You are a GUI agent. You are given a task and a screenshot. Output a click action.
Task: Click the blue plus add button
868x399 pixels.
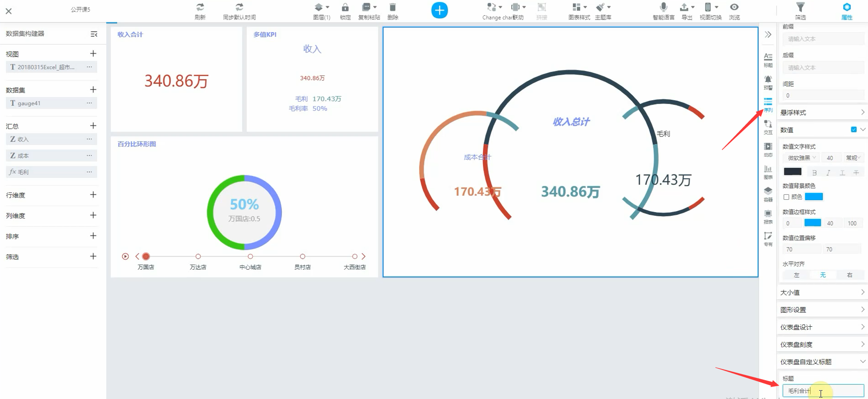[440, 10]
